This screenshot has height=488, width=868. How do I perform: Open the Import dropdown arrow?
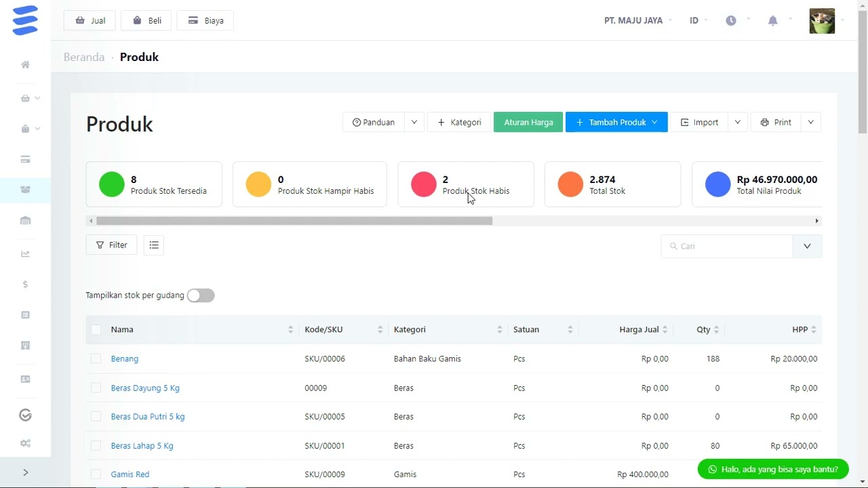click(738, 123)
